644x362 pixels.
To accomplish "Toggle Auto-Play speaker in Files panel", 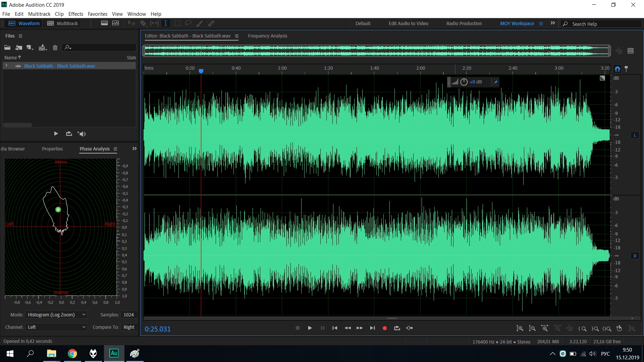I will pyautogui.click(x=82, y=133).
